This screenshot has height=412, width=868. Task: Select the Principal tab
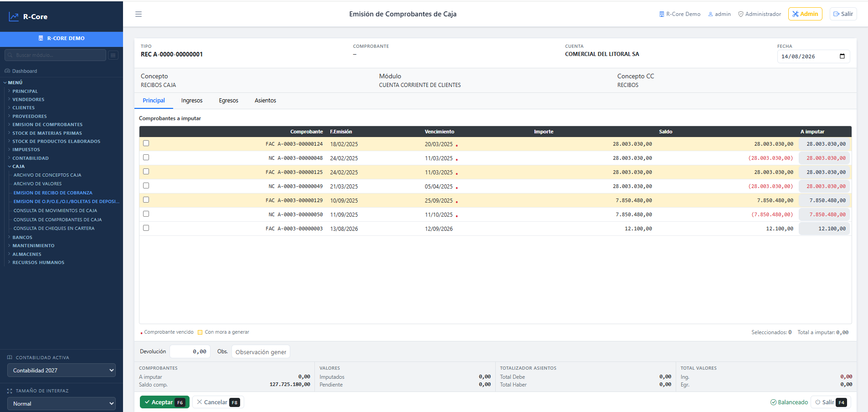(154, 101)
